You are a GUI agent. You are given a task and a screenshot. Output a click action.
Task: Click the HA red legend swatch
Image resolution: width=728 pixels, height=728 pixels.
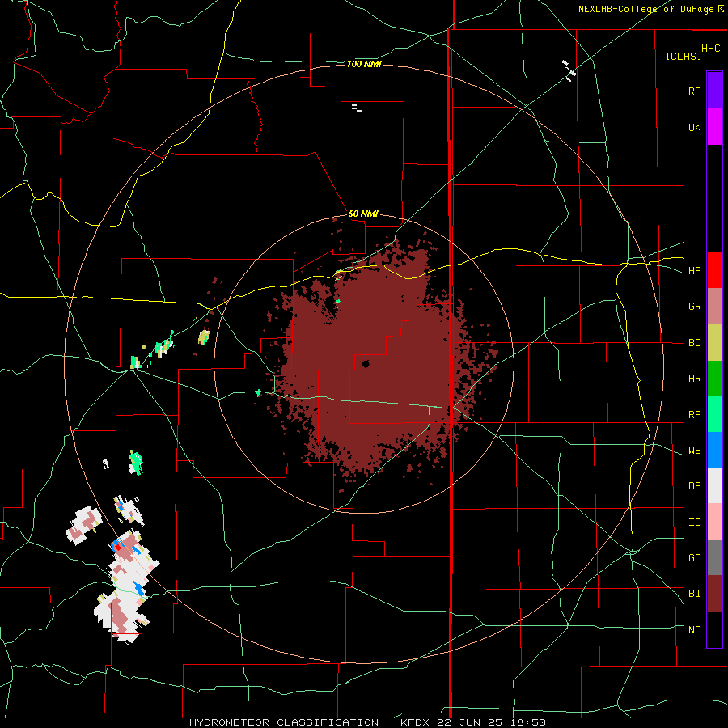pos(714,270)
